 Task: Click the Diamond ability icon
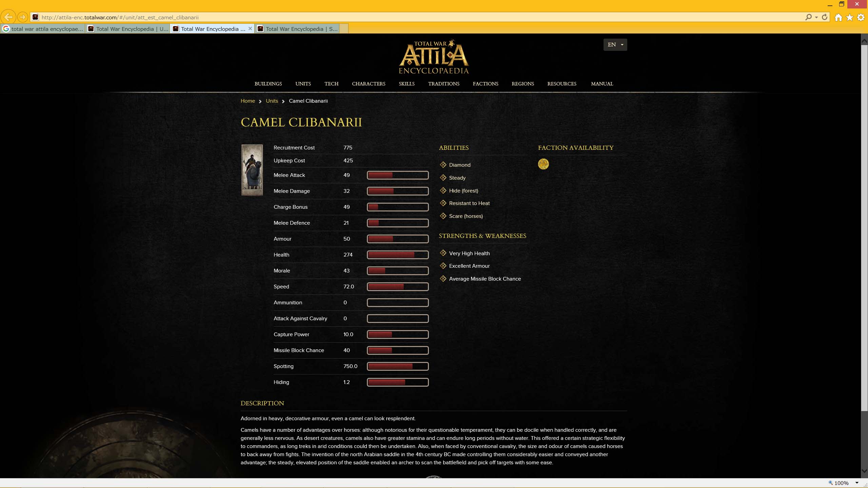(443, 165)
